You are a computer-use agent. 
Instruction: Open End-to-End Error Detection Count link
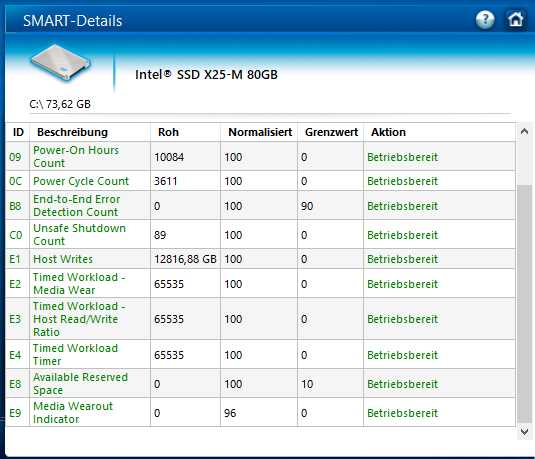pyautogui.click(x=76, y=205)
